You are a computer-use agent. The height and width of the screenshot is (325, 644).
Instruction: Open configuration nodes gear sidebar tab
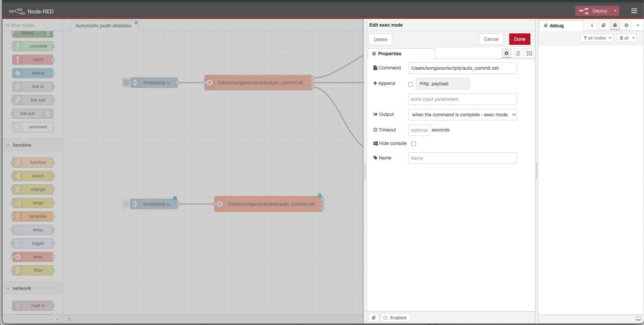coord(626,25)
